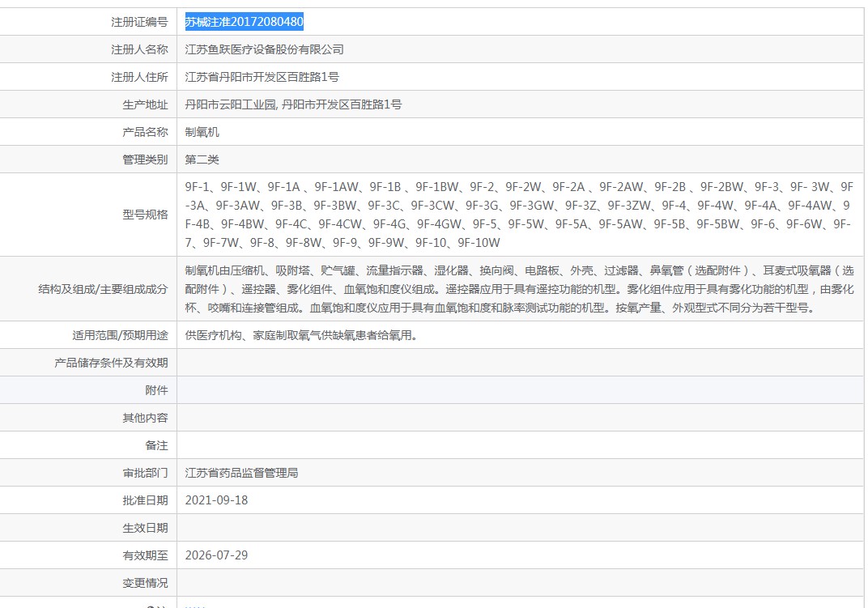The image size is (868, 608).
Task: Click the 产品名称 label
Action: pos(145,132)
